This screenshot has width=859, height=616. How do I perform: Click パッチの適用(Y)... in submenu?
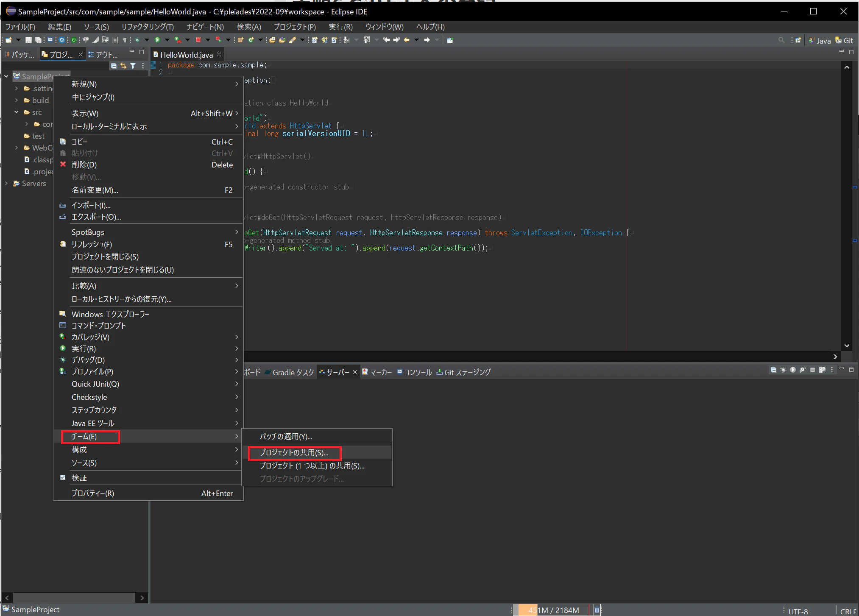click(x=317, y=436)
